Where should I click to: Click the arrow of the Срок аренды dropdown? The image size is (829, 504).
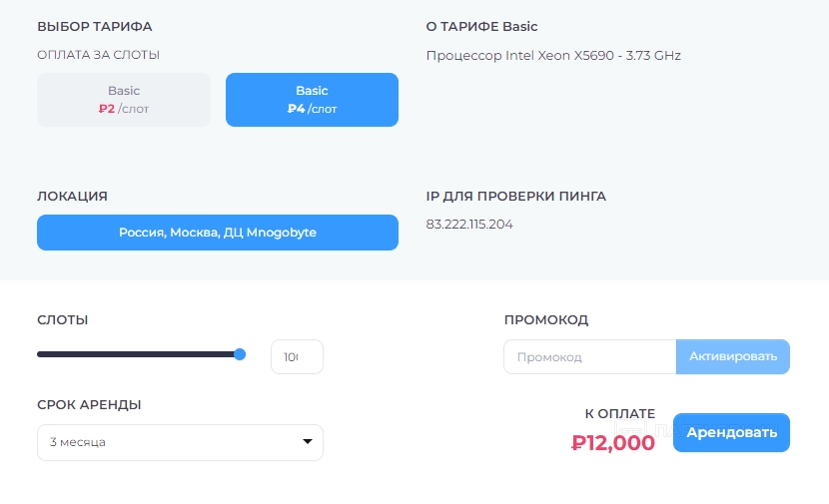coord(307,442)
